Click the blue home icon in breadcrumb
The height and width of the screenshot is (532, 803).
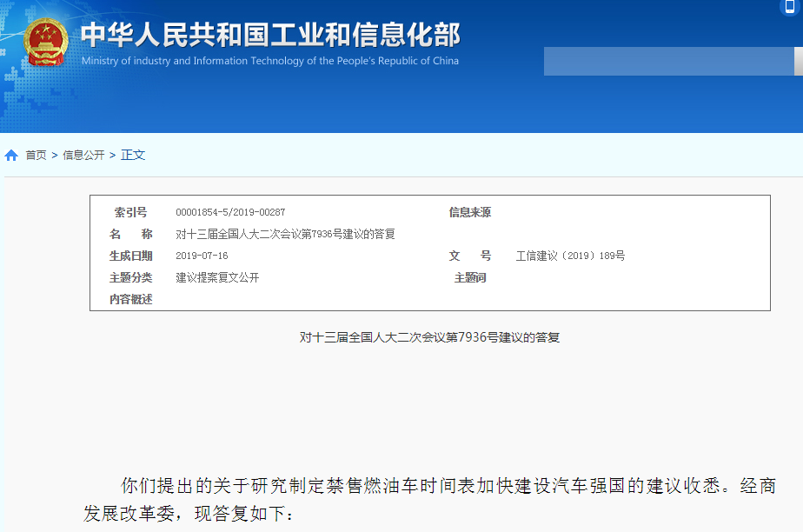coord(11,156)
